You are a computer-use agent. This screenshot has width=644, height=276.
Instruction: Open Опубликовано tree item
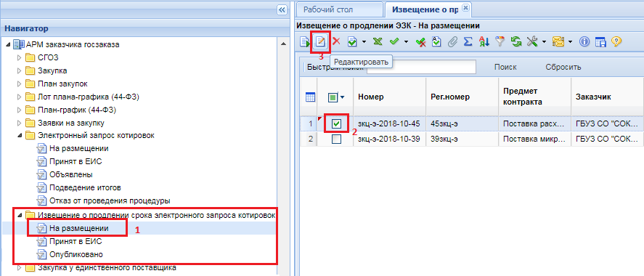point(76,254)
